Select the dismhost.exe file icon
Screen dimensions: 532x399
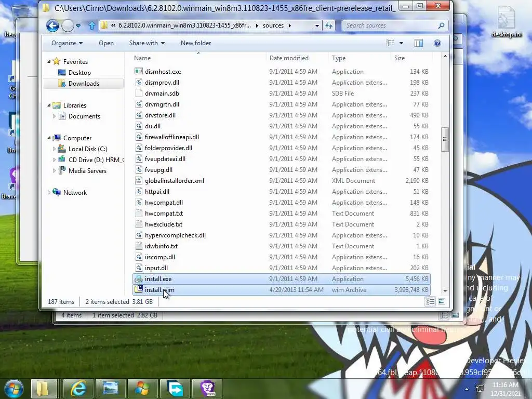138,71
